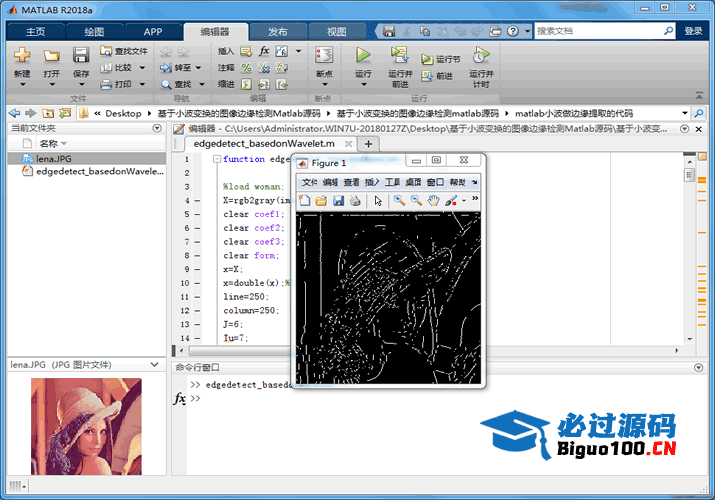Collapse the function code fold marker on line 1
The height and width of the screenshot is (500, 715).
216,160
